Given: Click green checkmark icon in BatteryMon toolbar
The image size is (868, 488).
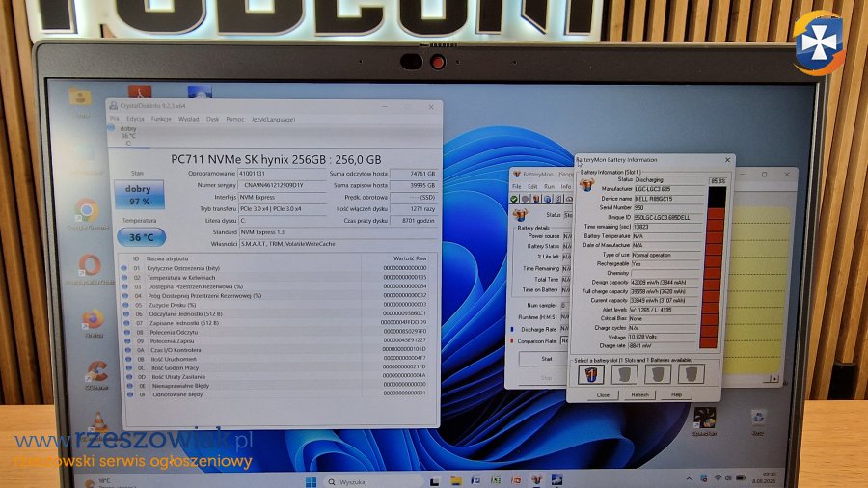Looking at the screenshot, I should 514,200.
